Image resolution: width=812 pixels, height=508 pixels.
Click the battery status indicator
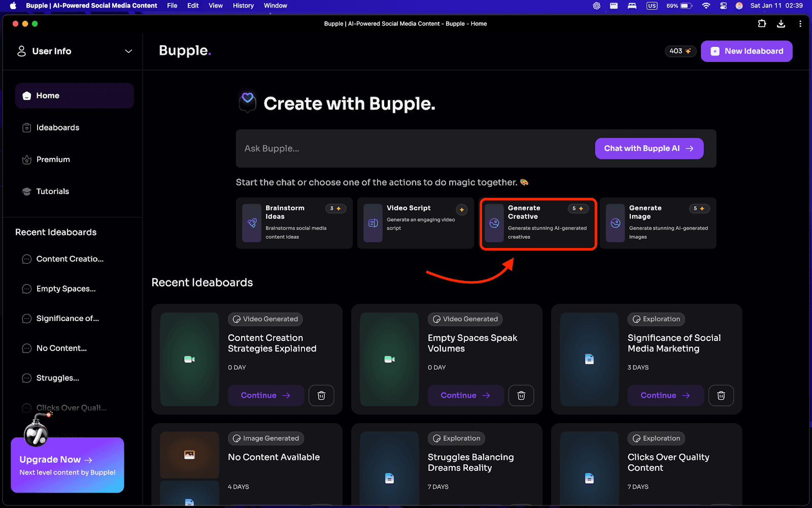[680, 6]
